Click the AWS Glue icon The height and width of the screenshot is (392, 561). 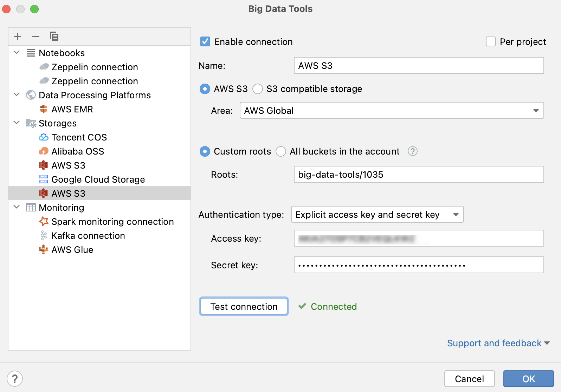44,249
